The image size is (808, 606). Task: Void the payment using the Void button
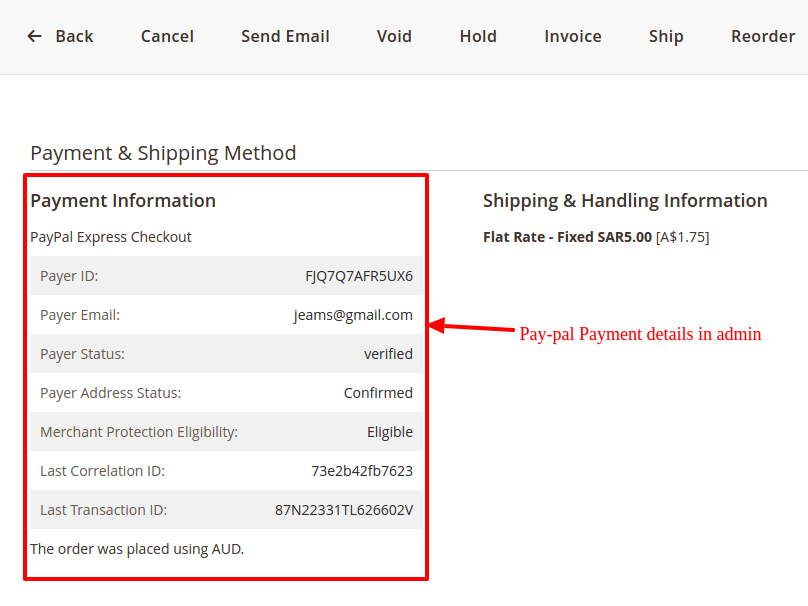394,36
